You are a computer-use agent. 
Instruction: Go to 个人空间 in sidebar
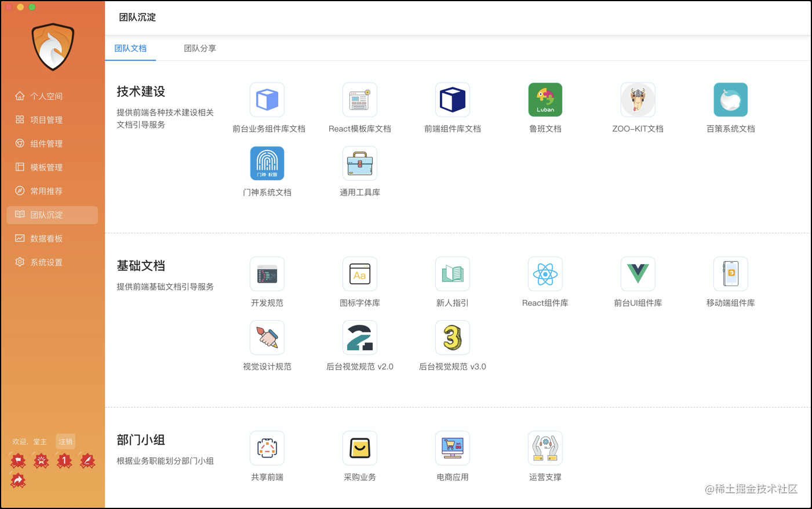click(52, 96)
